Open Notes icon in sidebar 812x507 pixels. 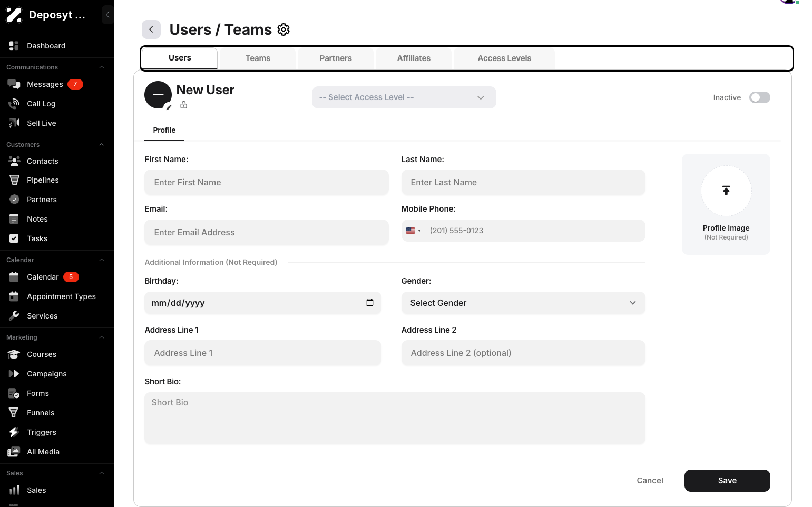[x=14, y=219]
